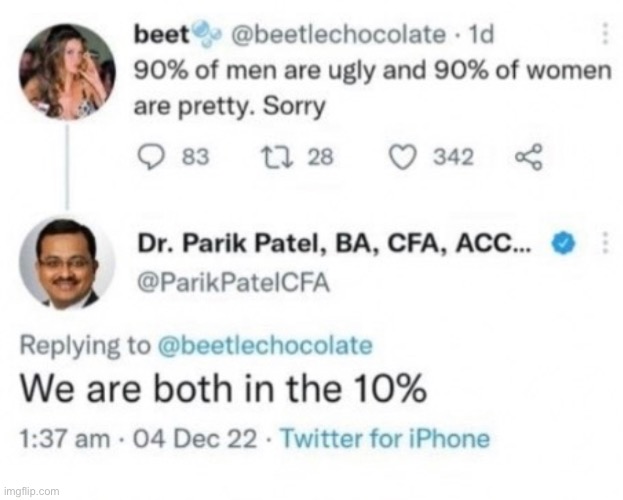This screenshot has width=623, height=500.
Task: Click the @ParikPatelCFA handle
Action: [234, 283]
